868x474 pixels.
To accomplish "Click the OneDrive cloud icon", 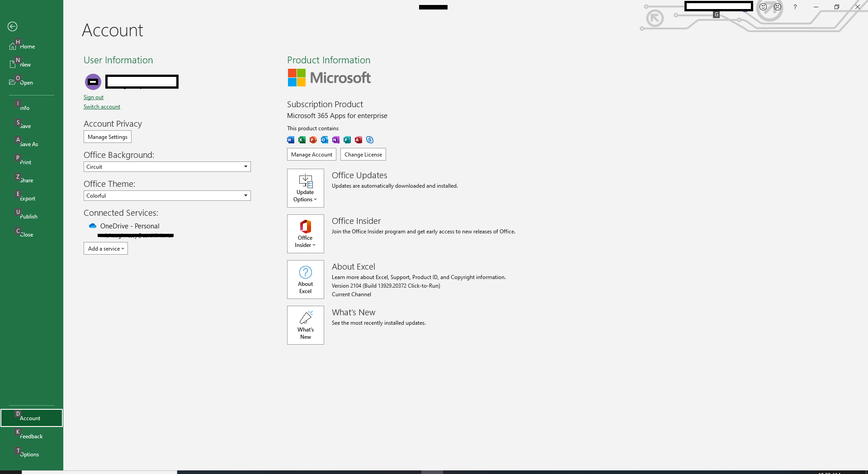I will point(93,226).
